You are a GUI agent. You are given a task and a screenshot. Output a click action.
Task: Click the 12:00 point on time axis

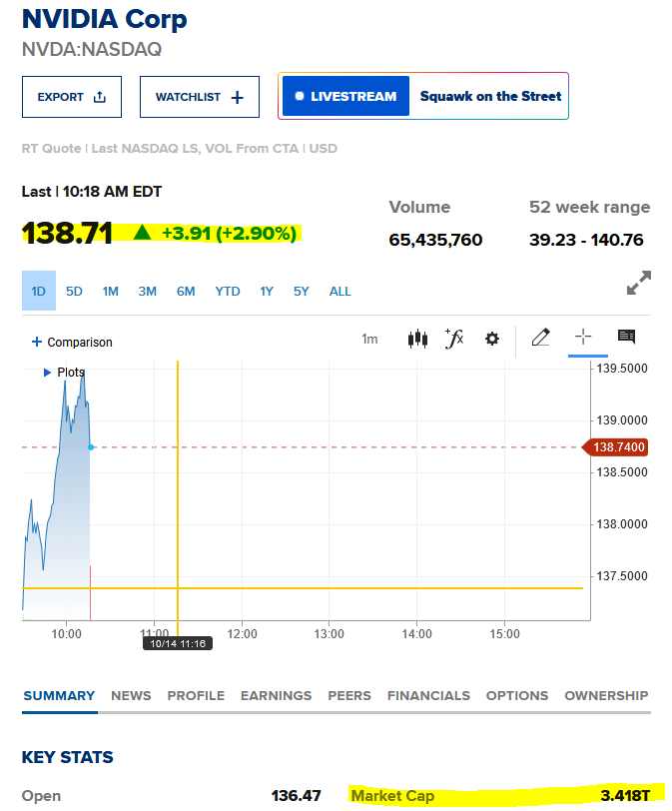point(242,633)
